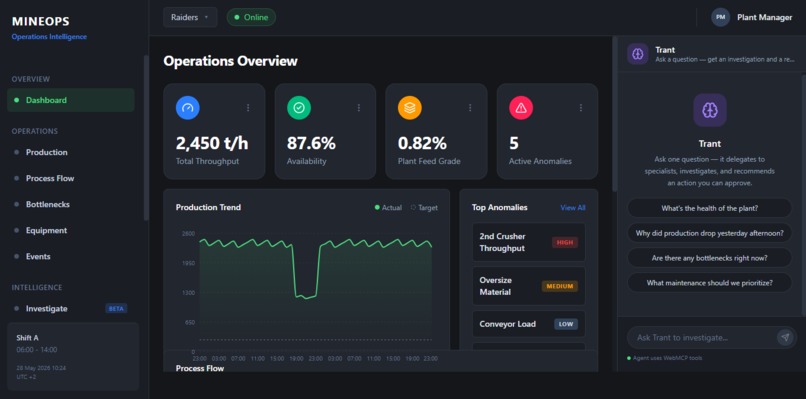Open 2nd Crusher Throughput anomaly

click(528, 242)
